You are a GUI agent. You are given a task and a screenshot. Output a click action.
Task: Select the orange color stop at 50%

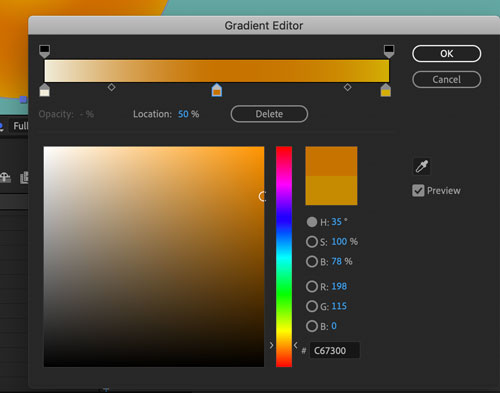[217, 90]
